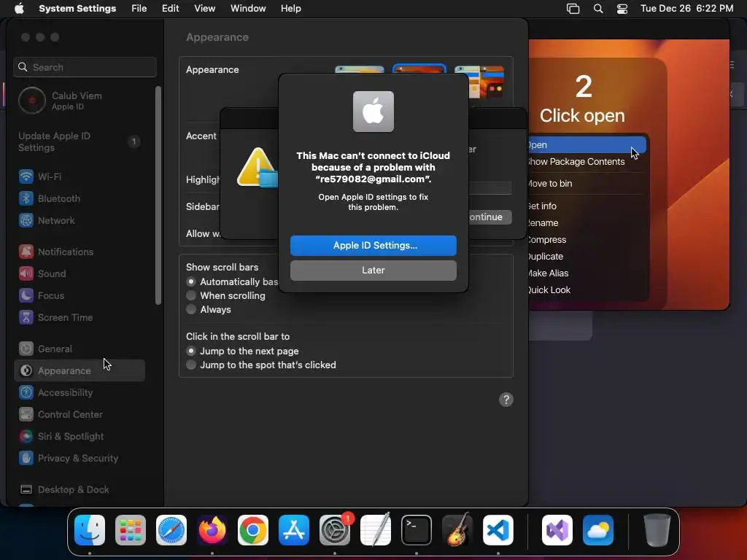This screenshot has width=747, height=560.
Task: Open the Edit menu
Action: tap(170, 9)
